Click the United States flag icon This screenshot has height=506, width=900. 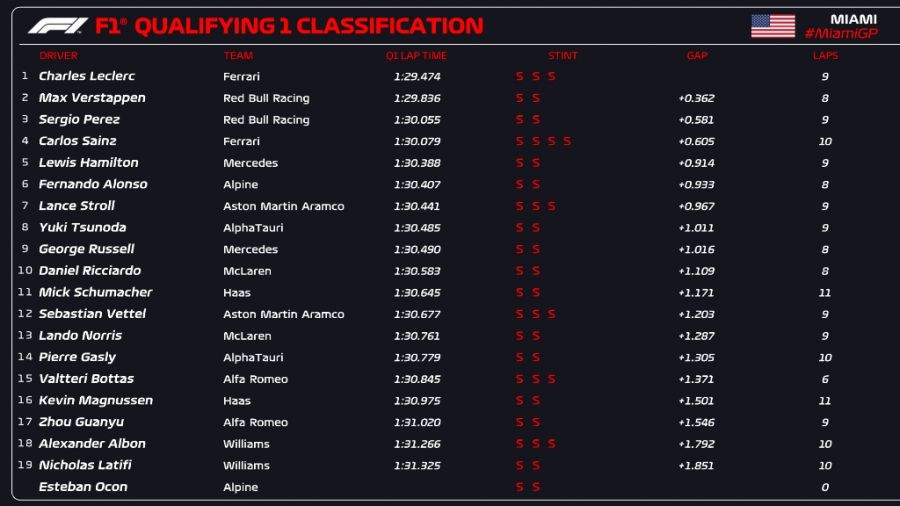773,26
